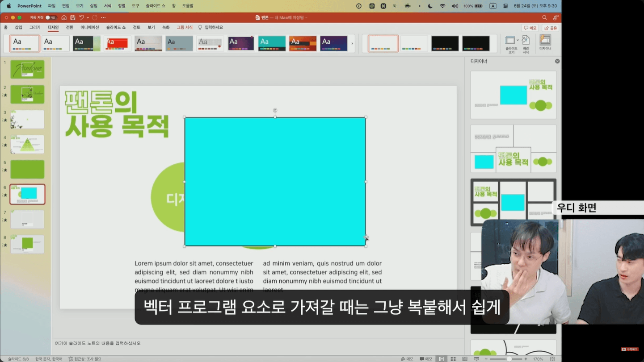Screen dimensions: 644x362
Task: Open the 파일 menu in the macOS menu bar
Action: tap(51, 6)
